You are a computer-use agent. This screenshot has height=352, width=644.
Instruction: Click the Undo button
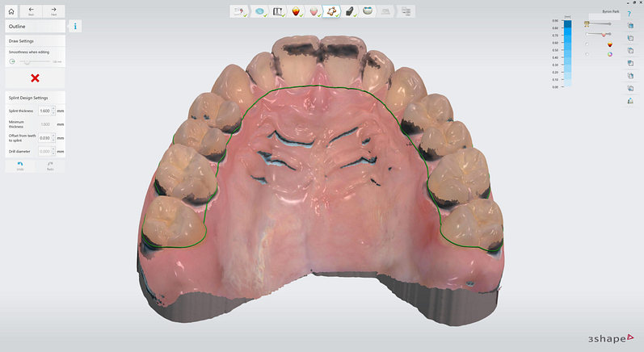[20, 165]
